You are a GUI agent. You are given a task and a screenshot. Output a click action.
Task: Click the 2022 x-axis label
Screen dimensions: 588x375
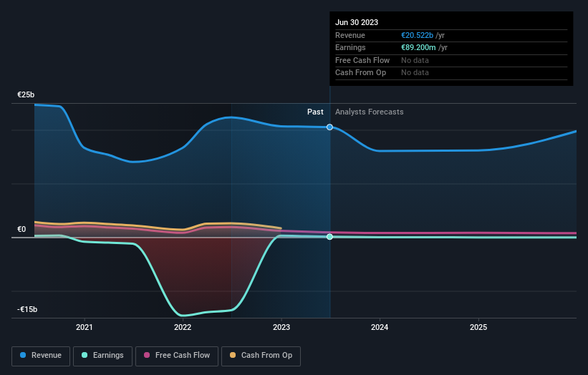click(183, 327)
